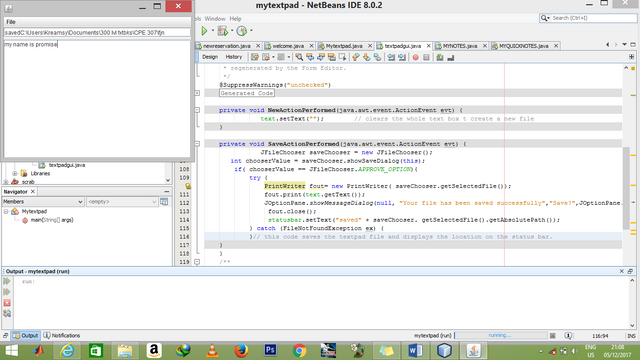Click the Re-run icon in Output panel
640x360 pixels.
[7, 281]
